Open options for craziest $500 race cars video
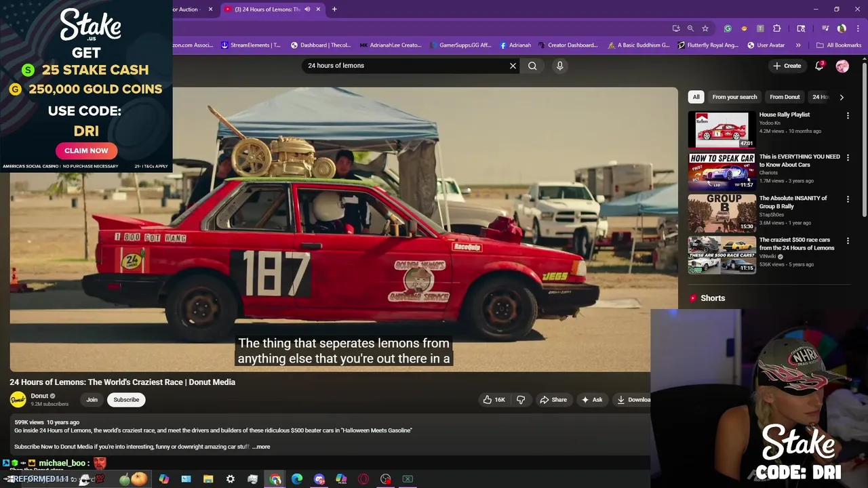Image resolution: width=868 pixels, height=488 pixels. [848, 241]
